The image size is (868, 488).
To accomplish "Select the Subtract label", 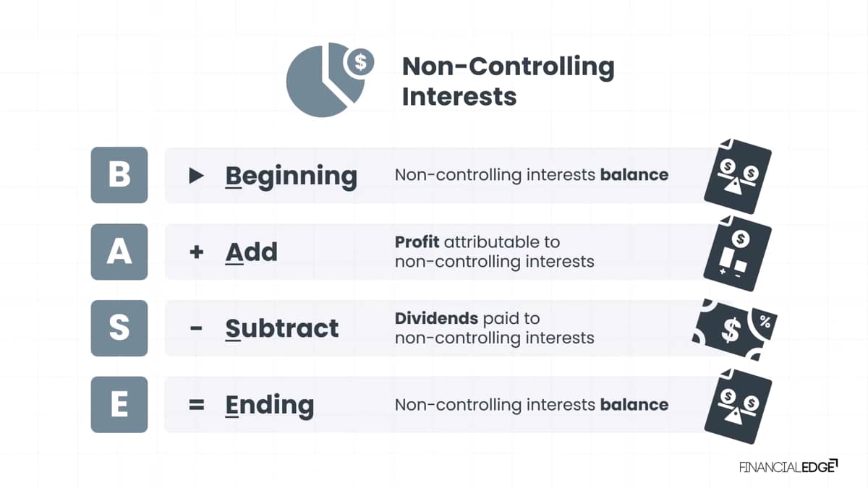I will click(282, 329).
